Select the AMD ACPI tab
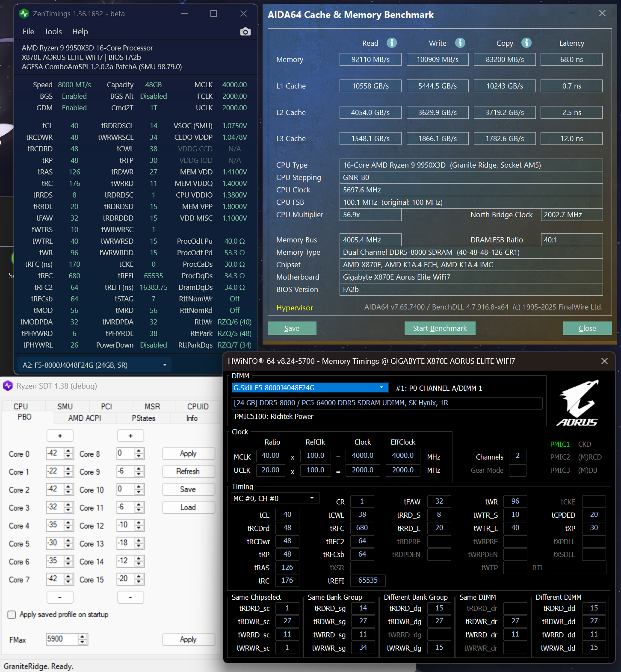 (85, 418)
